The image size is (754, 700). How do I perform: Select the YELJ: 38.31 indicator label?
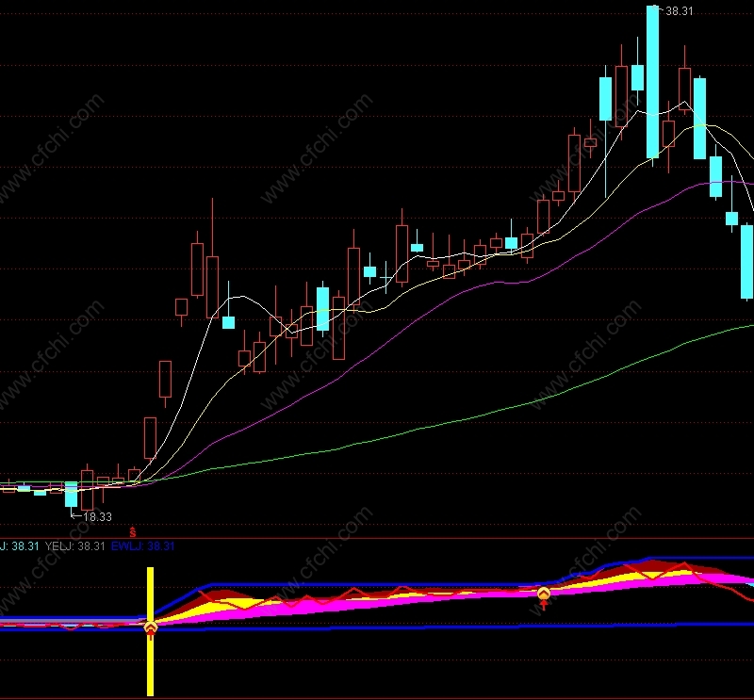tap(74, 546)
